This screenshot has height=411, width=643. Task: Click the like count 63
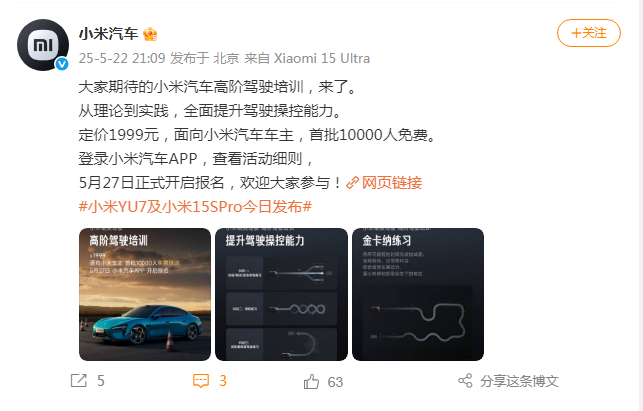point(335,382)
